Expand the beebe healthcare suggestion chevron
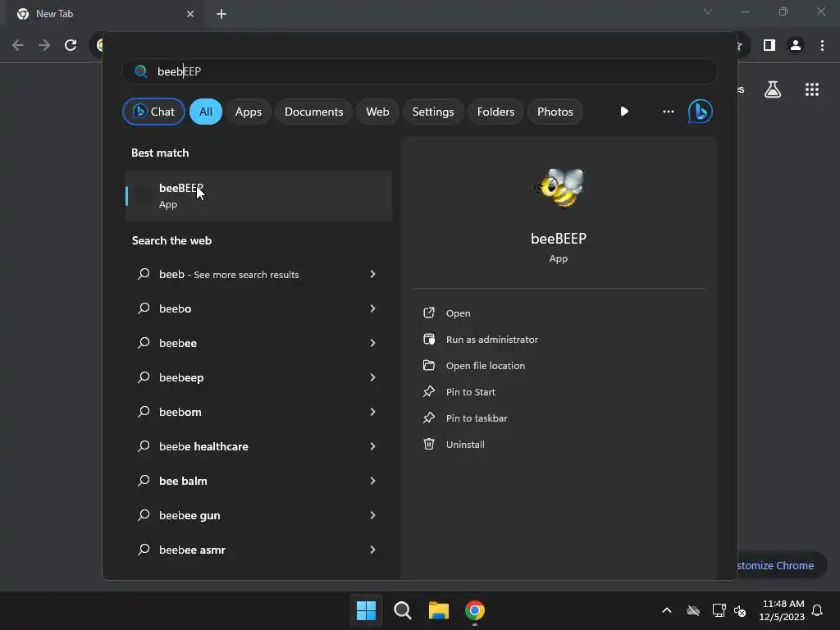 373,445
